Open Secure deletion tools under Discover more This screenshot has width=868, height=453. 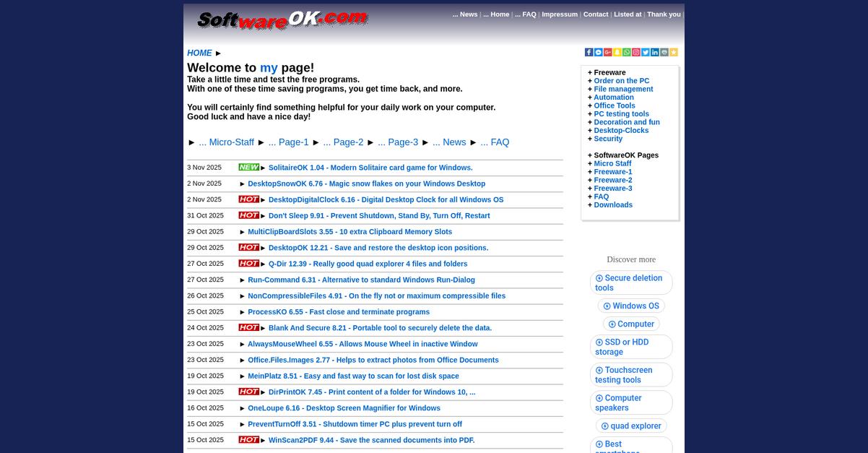click(x=630, y=282)
